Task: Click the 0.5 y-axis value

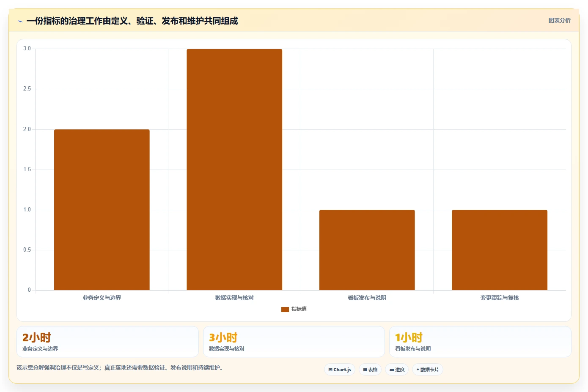Action: click(x=27, y=250)
